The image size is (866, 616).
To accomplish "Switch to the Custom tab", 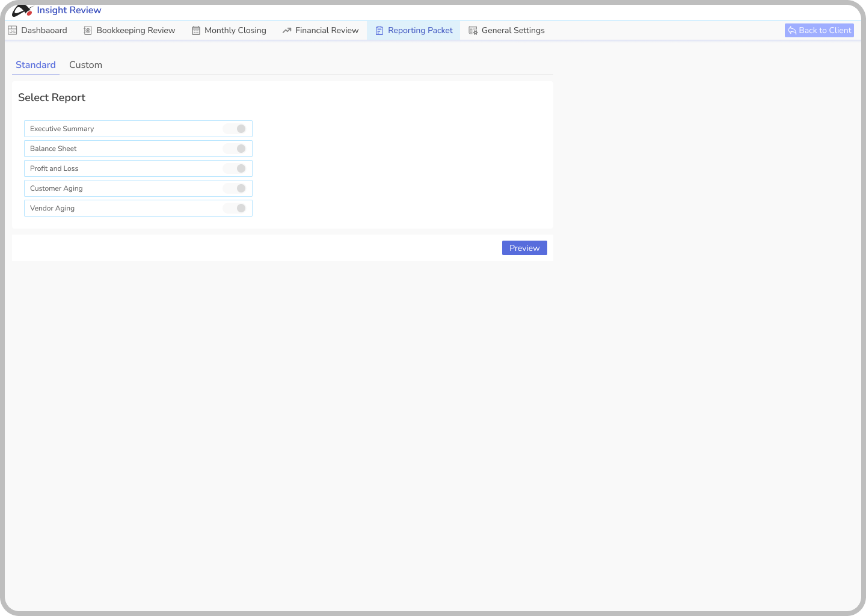I will [x=85, y=65].
